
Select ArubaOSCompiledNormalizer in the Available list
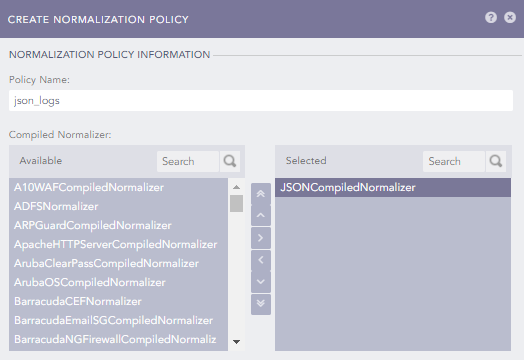pyautogui.click(x=118, y=283)
